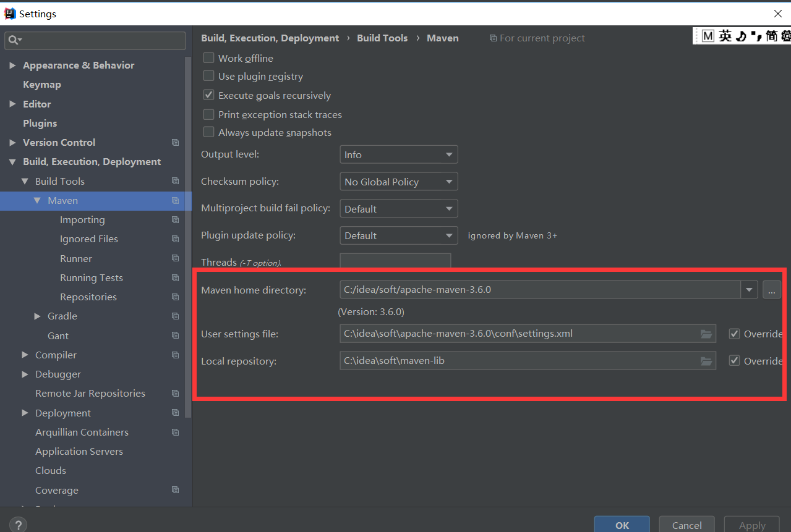791x532 pixels.
Task: Click the Cancel button
Action: [687, 525]
